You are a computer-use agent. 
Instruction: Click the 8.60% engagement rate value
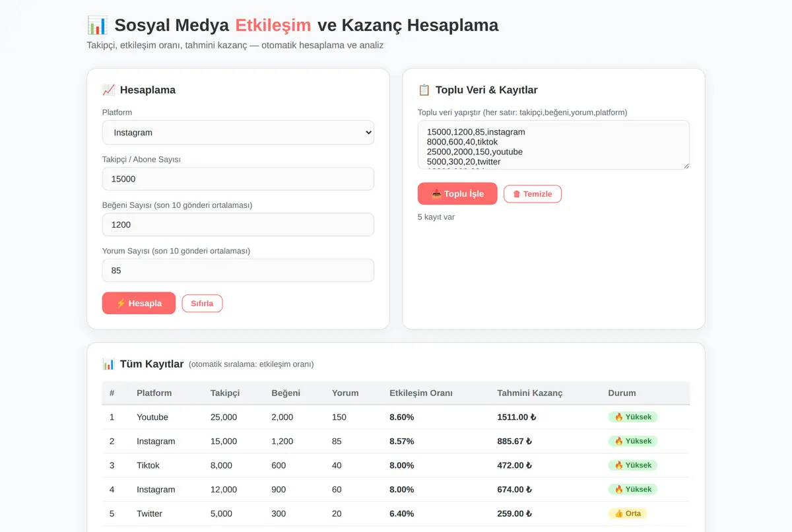click(402, 417)
